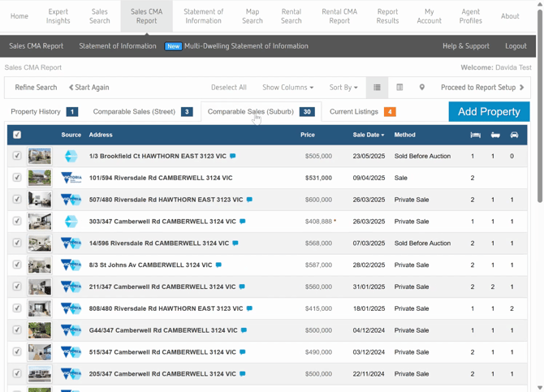
Task: Toggle the select-all checkbox in table header
Action: (17, 135)
